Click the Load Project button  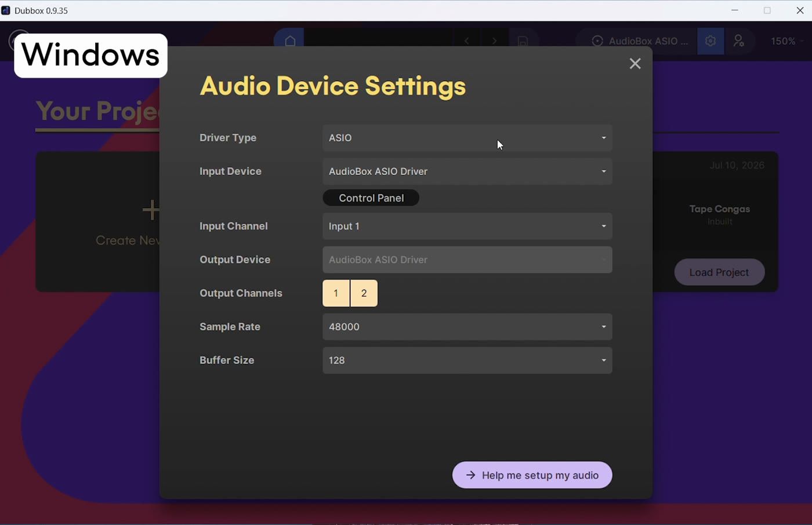pyautogui.click(x=719, y=272)
